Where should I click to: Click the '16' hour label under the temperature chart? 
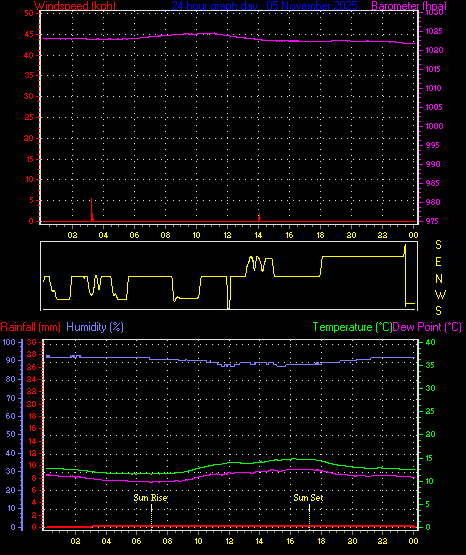290,541
